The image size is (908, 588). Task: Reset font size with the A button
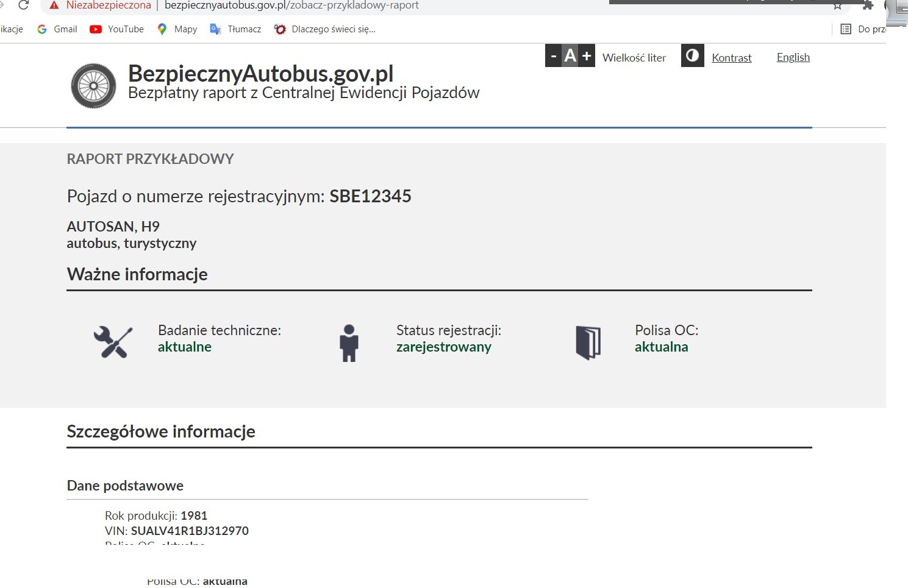570,57
